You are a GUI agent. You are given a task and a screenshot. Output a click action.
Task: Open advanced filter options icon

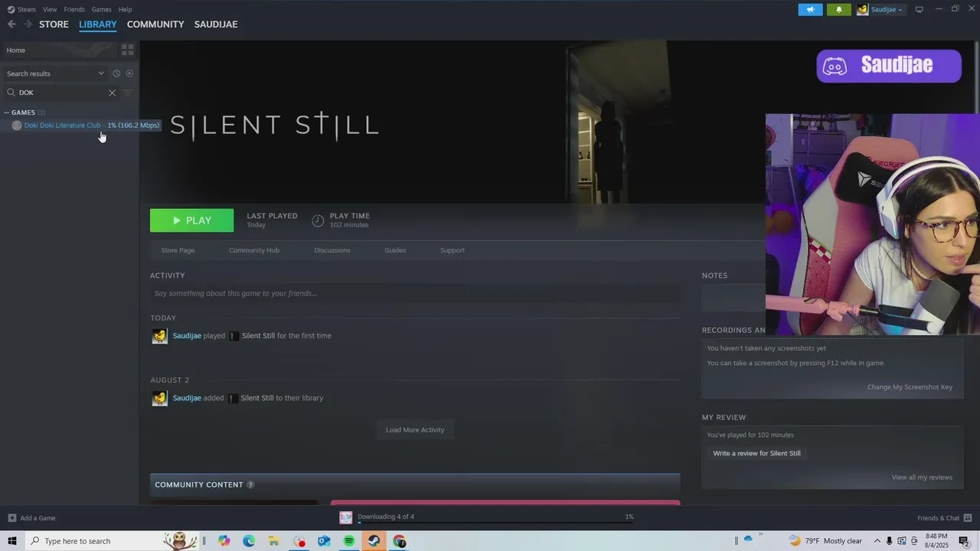click(x=127, y=93)
